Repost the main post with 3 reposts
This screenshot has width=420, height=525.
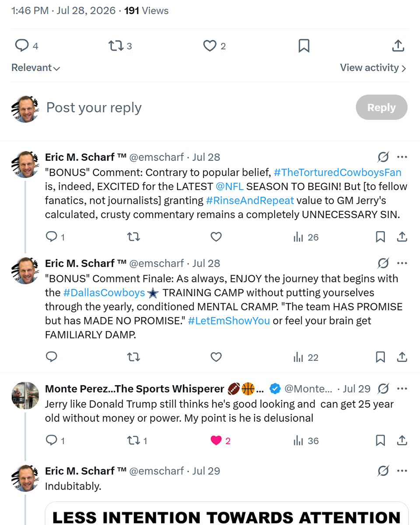120,46
